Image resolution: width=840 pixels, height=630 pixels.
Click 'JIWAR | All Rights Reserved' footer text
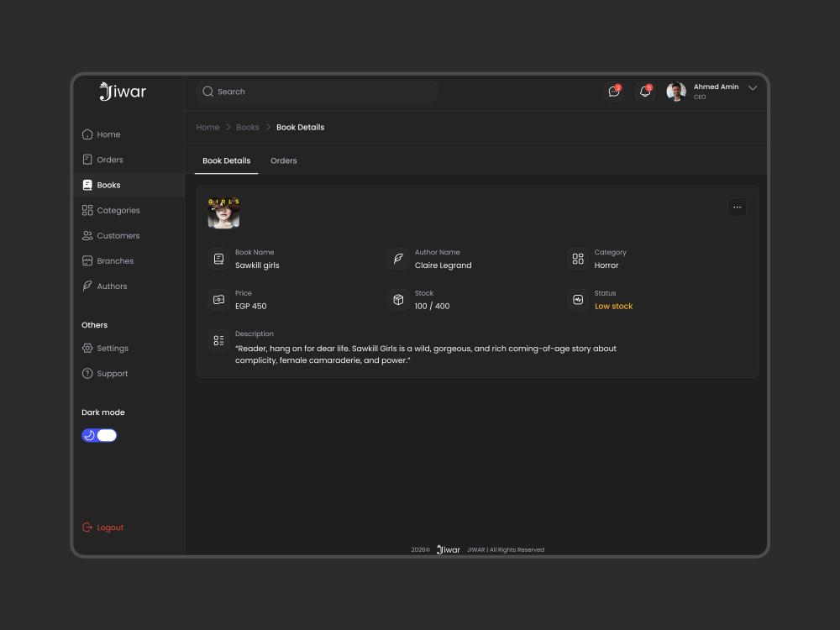click(506, 549)
